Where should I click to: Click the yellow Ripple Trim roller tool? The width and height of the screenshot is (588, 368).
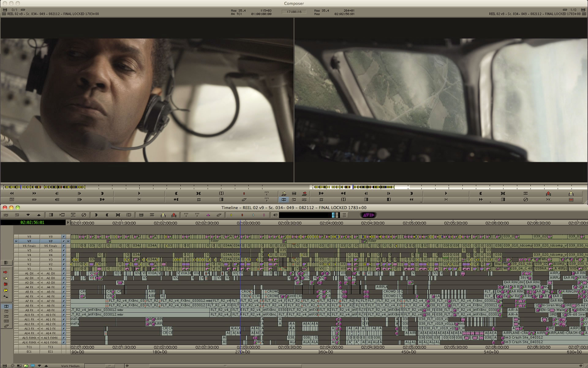(5, 290)
